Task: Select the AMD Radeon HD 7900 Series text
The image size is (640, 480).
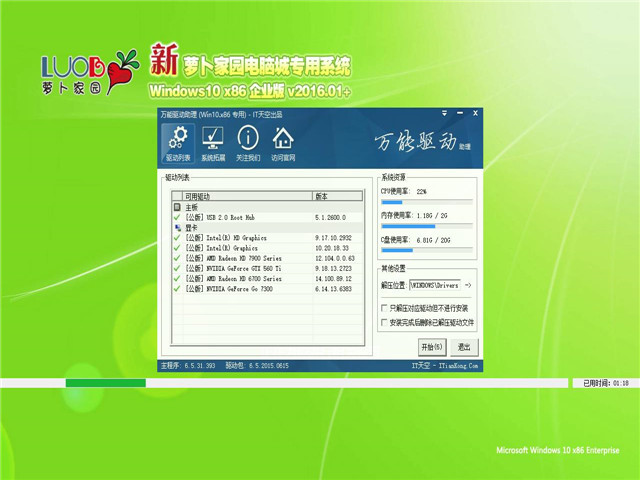Action: click(233, 258)
